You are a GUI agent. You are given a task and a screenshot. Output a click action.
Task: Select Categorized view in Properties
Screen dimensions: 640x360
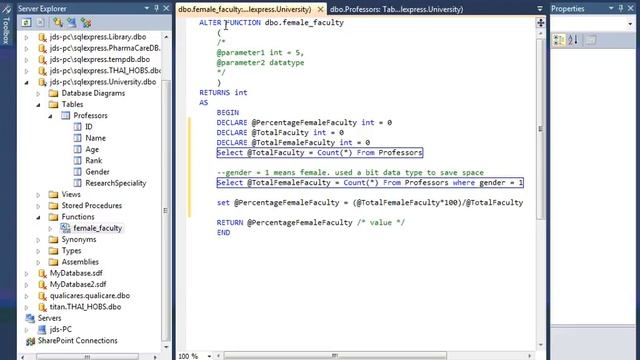pos(559,40)
